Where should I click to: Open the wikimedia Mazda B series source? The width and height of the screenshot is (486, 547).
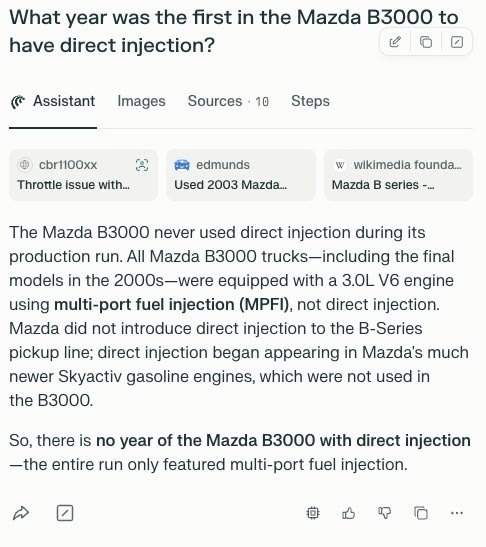pyautogui.click(x=398, y=175)
